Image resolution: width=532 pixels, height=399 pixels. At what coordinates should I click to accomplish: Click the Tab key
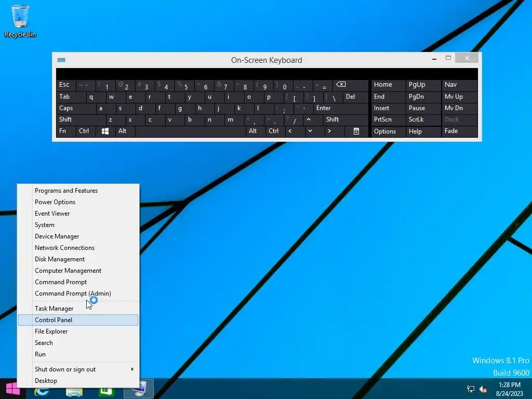coord(71,97)
